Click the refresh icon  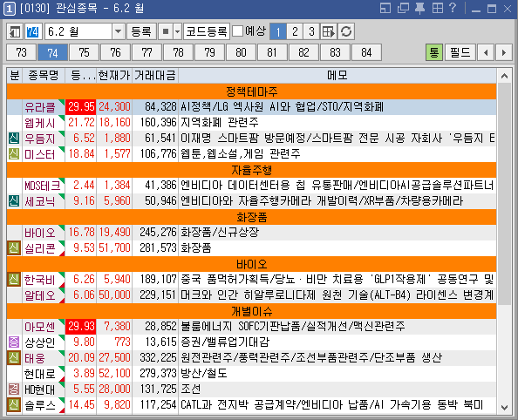coord(346,31)
